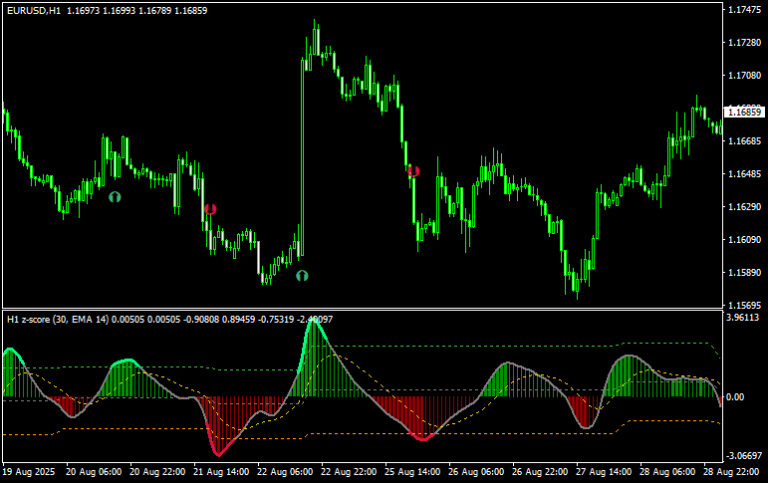Click the 27 Aug 14:00 time label
Screen dimensions: 768x483
(603, 472)
